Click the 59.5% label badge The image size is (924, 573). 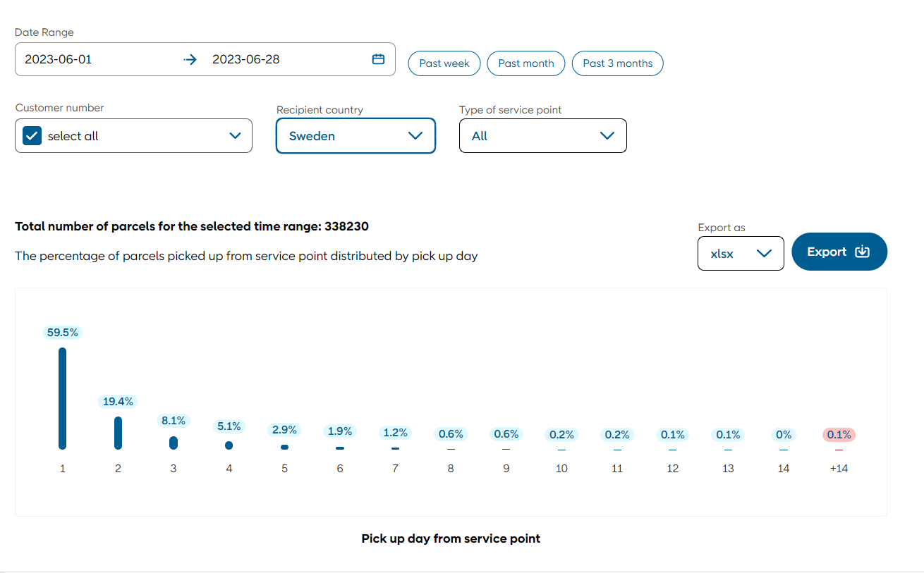pos(63,333)
